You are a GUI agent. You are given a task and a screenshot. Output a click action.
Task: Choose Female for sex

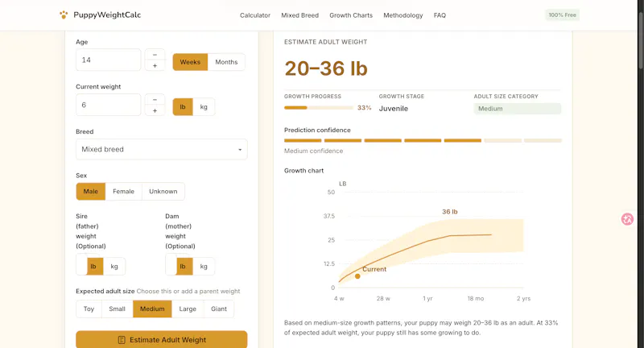pos(124,192)
